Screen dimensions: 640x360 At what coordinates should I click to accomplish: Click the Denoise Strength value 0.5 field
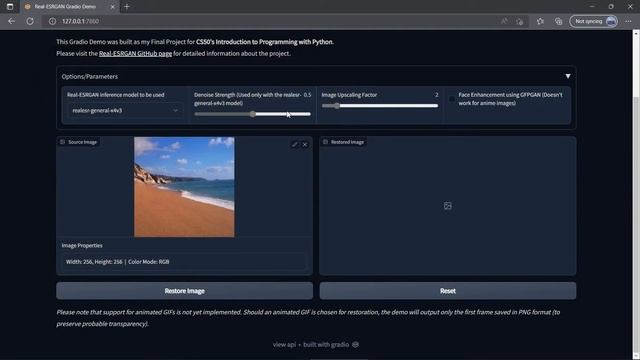click(307, 95)
